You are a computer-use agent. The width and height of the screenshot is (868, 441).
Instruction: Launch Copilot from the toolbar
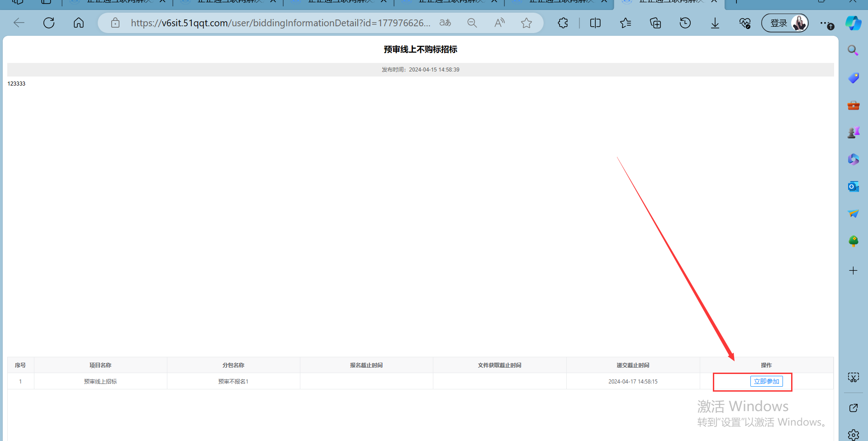854,23
